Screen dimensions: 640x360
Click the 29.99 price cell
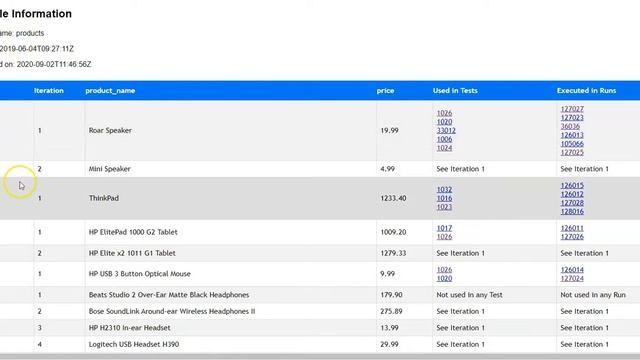tap(404, 344)
